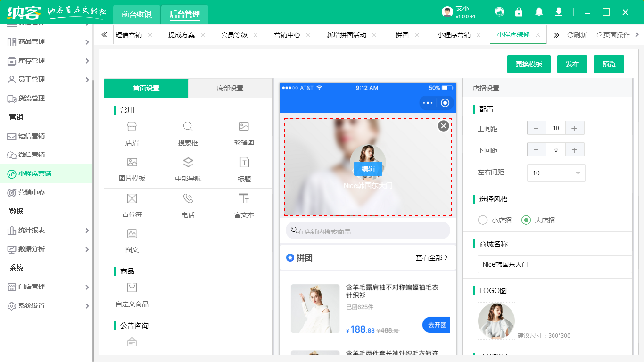Image resolution: width=644 pixels, height=362 pixels.
Task: Click the phone preview's three-dot menu icon
Action: (x=428, y=103)
